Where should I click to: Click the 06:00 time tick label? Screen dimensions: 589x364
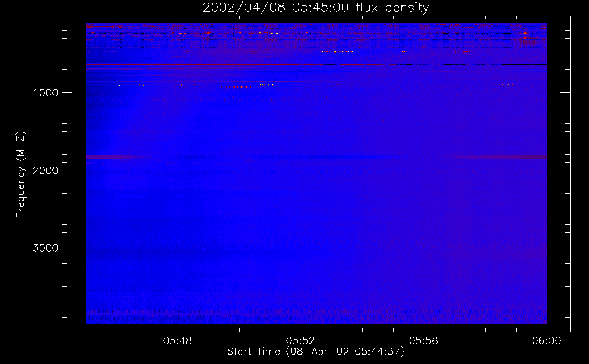[547, 341]
